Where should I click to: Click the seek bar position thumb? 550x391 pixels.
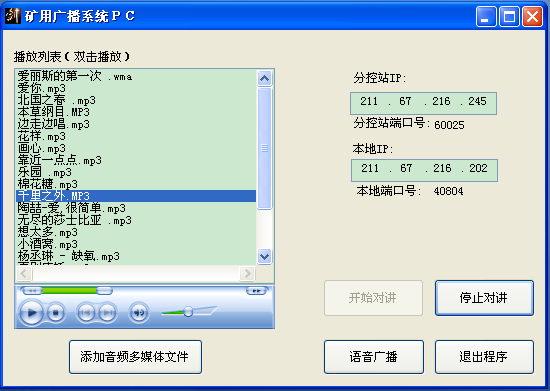click(104, 290)
